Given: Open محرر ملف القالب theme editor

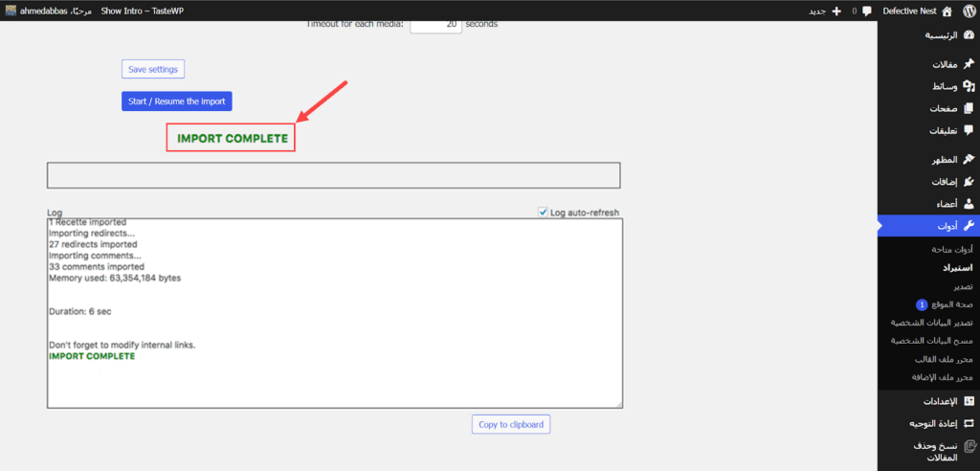Looking at the screenshot, I should [944, 359].
